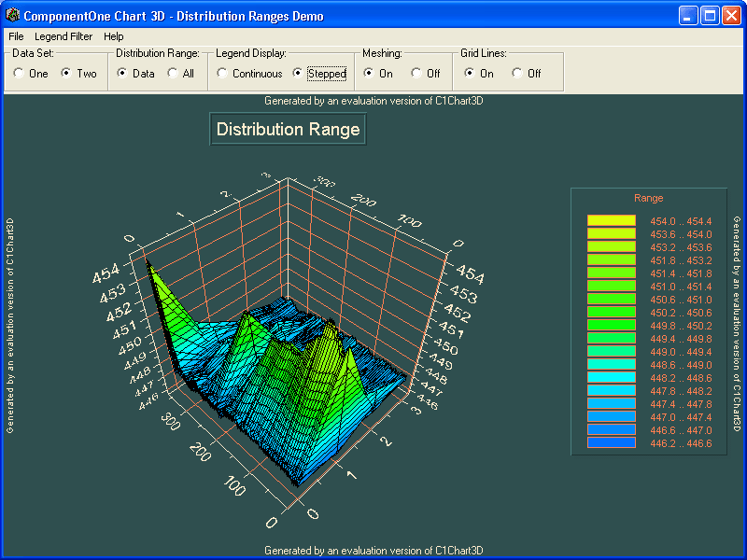Enable Grid Lines On option

[471, 74]
